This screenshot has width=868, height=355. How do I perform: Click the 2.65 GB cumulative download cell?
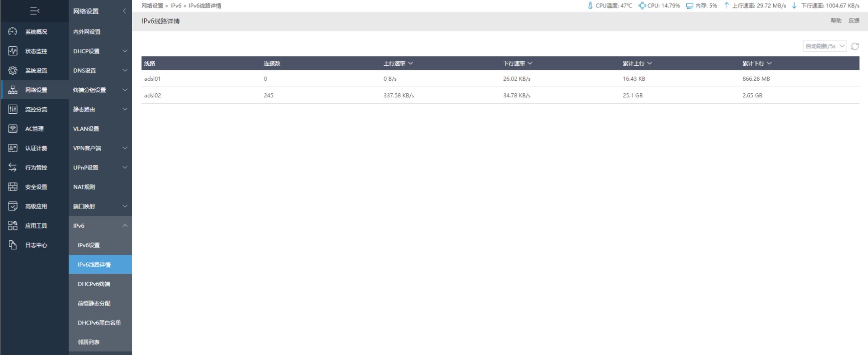[752, 95]
